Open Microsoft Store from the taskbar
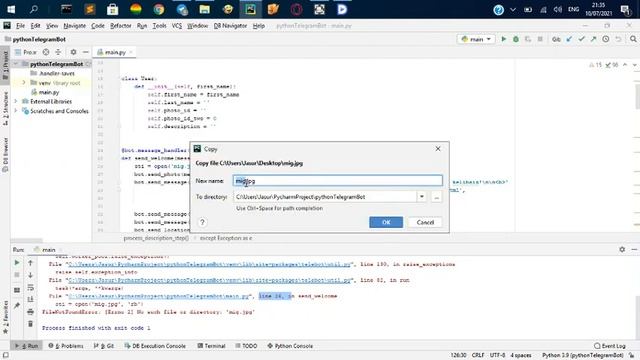Screen dimensions: 640x360 tap(112, 9)
